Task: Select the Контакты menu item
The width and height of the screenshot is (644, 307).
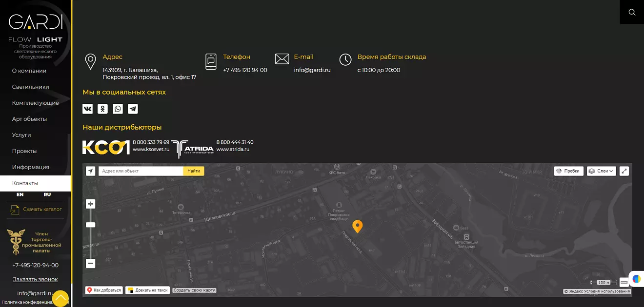Action: (x=35, y=183)
